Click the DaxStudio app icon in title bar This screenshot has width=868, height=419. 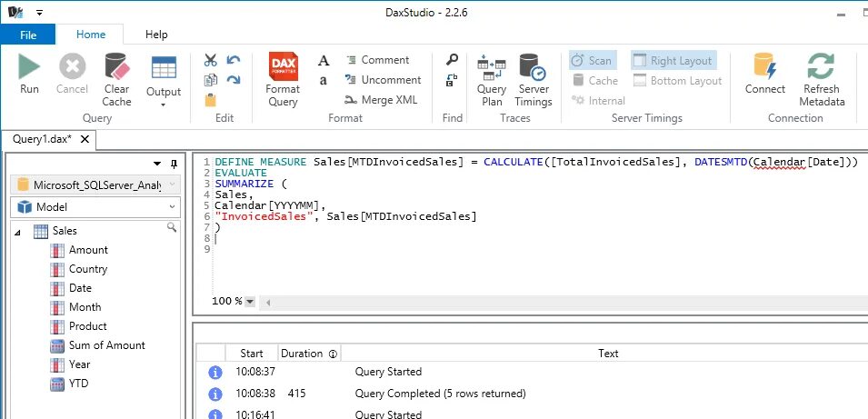tap(15, 12)
